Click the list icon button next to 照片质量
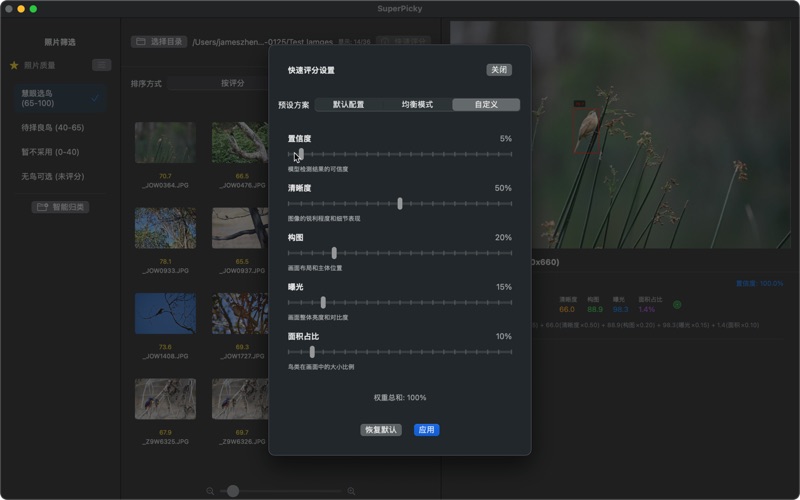This screenshot has width=800, height=500. tap(101, 65)
